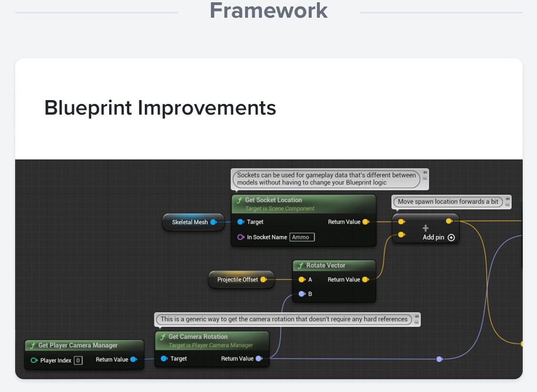Click the reroute node on the purple wire
This screenshot has height=392, width=537.
pyautogui.click(x=439, y=359)
